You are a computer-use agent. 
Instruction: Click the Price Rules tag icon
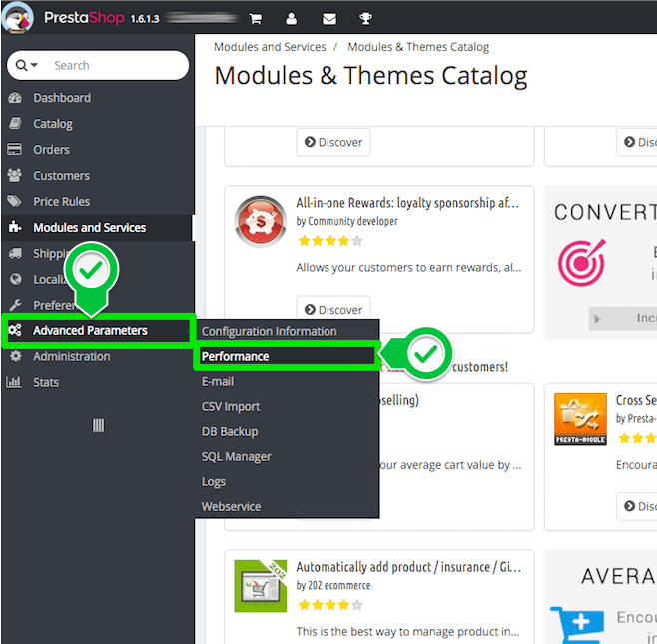tap(15, 201)
